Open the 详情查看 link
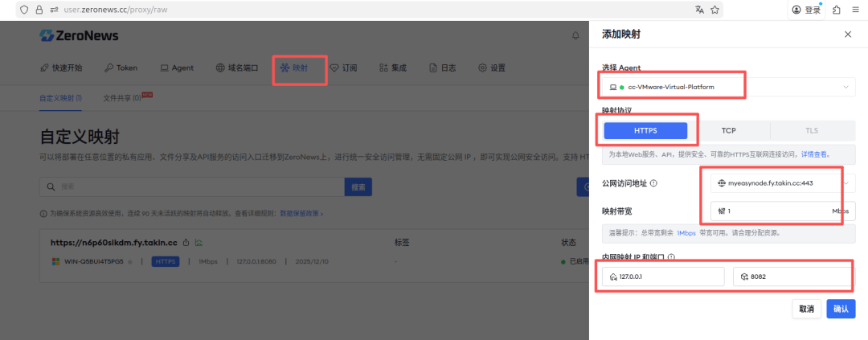 (815, 154)
